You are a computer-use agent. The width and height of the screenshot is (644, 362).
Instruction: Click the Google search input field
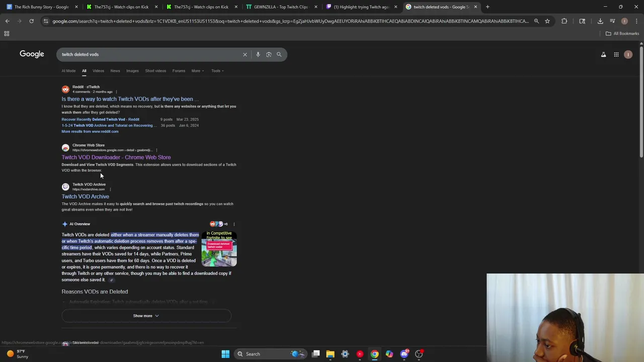(x=151, y=54)
